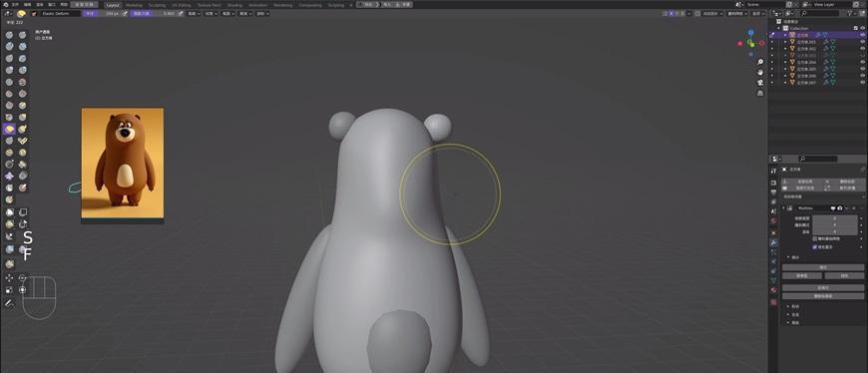Select the Pose brush

[x=22, y=140]
